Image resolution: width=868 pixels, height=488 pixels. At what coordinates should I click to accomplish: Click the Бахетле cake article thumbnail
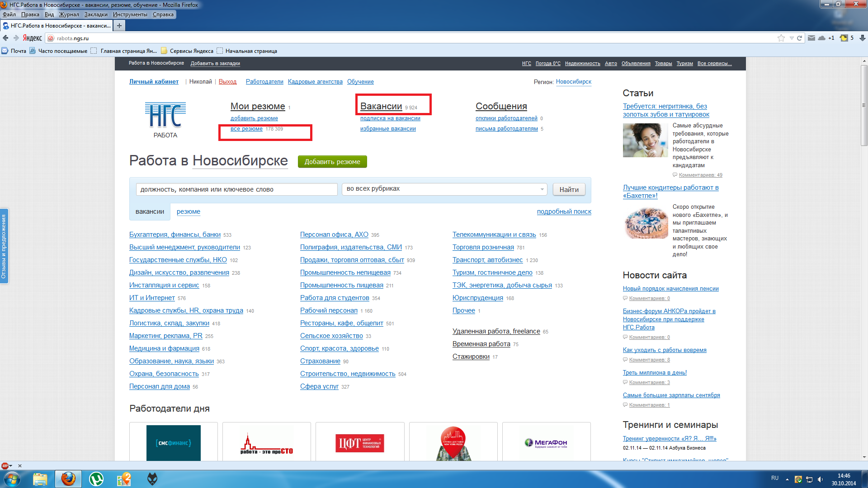coord(646,223)
